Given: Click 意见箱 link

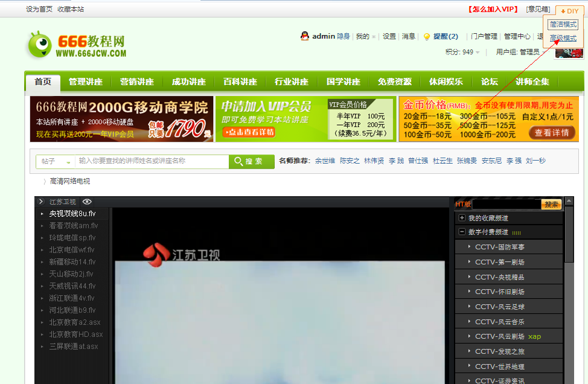Looking at the screenshot, I should pyautogui.click(x=538, y=10).
